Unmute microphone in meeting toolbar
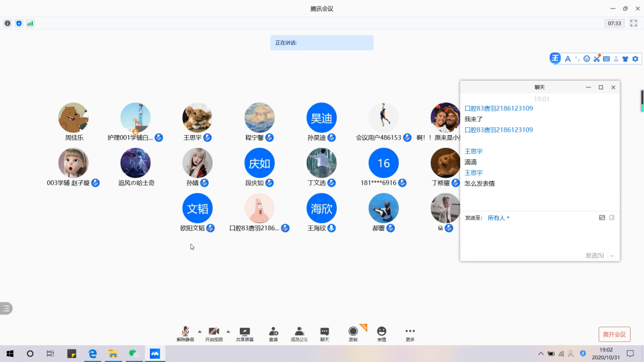 click(x=186, y=334)
